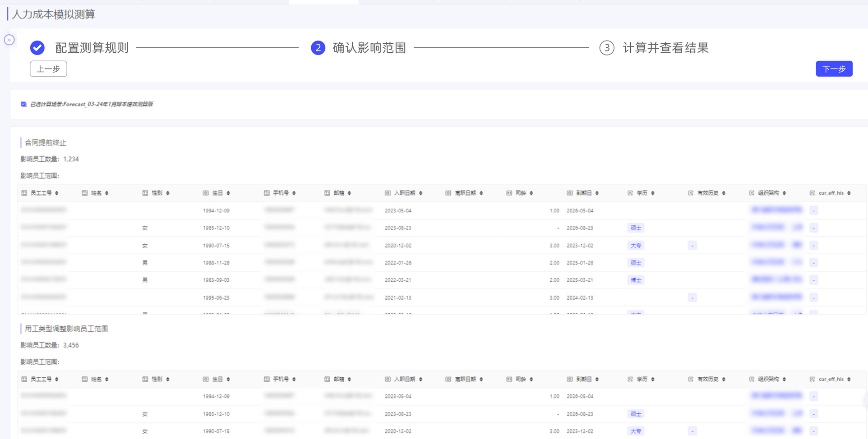Click 影响员工数量 1,234 text
Viewport: 868px width, 439px height.
[50, 159]
